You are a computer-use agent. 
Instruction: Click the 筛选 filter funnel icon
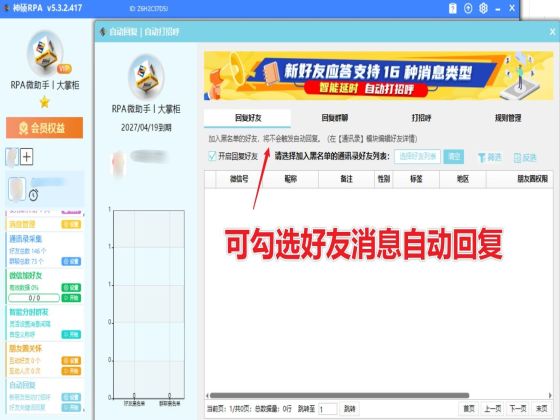[x=482, y=158]
